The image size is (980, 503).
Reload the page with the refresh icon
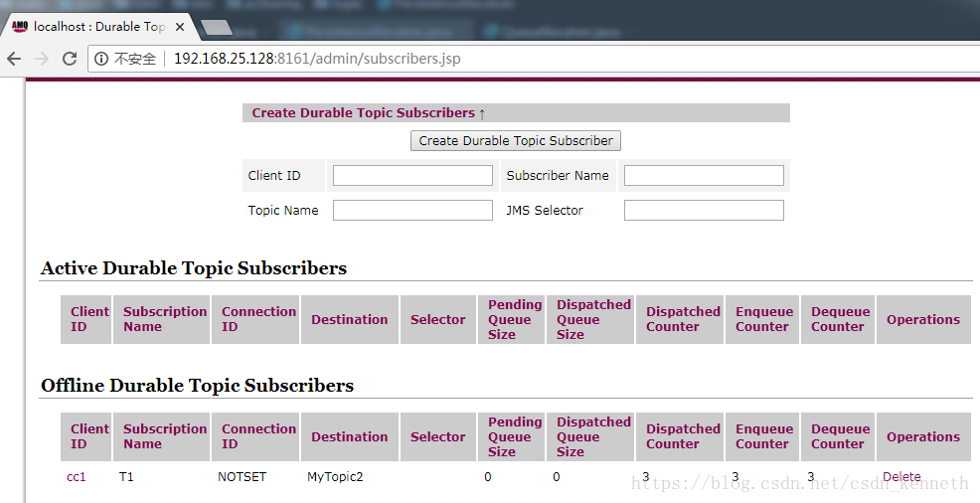point(70,59)
